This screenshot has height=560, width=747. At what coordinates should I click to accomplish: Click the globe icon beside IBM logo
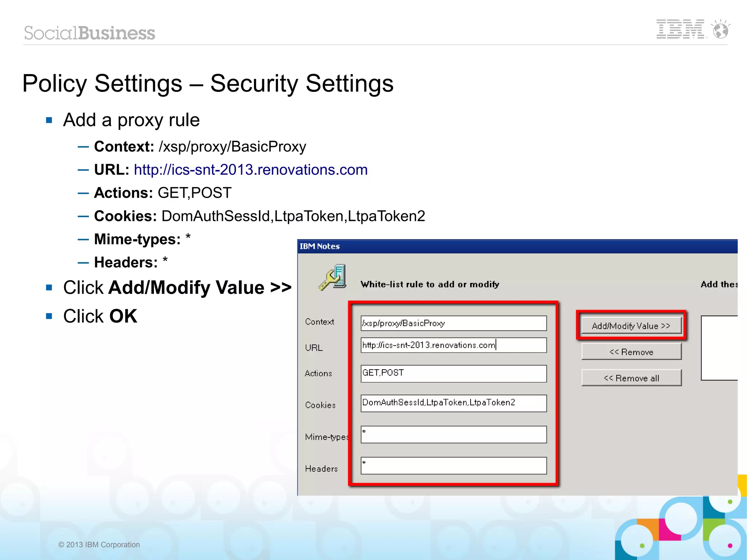(721, 29)
